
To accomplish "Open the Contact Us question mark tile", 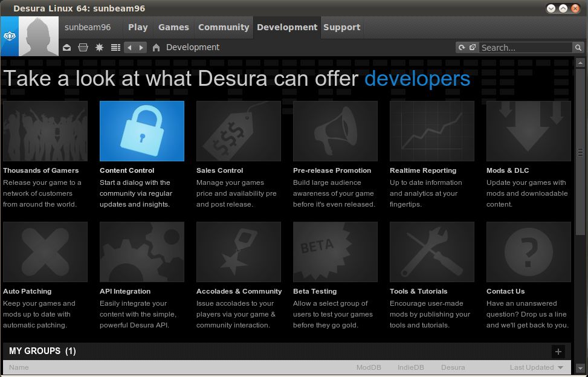I will click(529, 252).
